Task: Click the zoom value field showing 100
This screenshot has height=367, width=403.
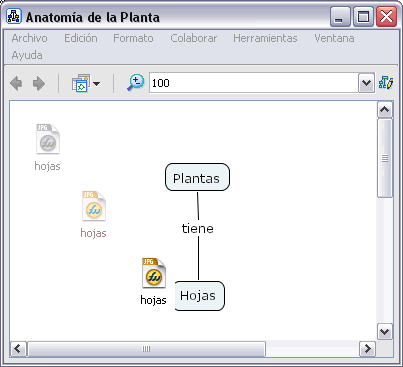Action: tap(254, 83)
